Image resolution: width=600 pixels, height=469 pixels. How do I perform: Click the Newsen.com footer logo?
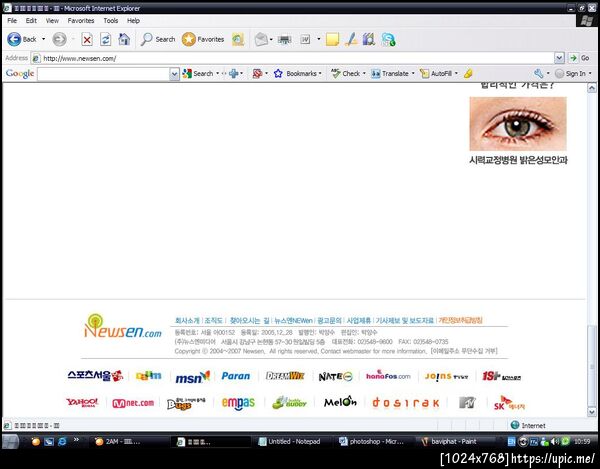click(x=123, y=327)
